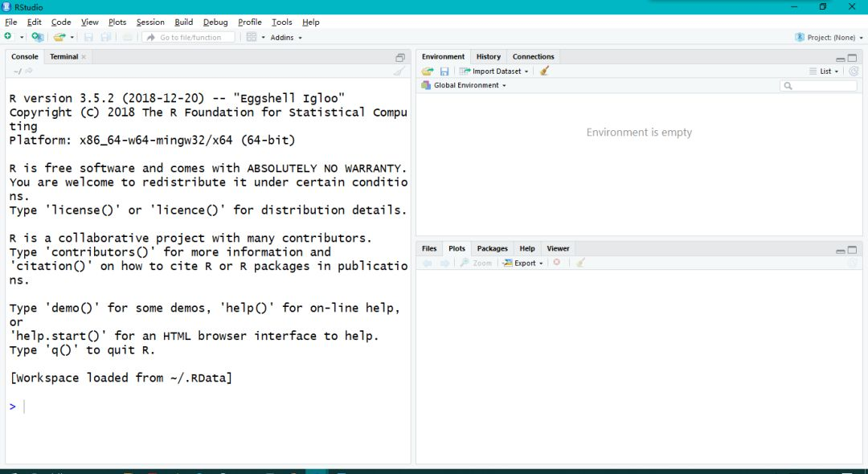
Task: Switch to the Viewer tab
Action: (558, 248)
